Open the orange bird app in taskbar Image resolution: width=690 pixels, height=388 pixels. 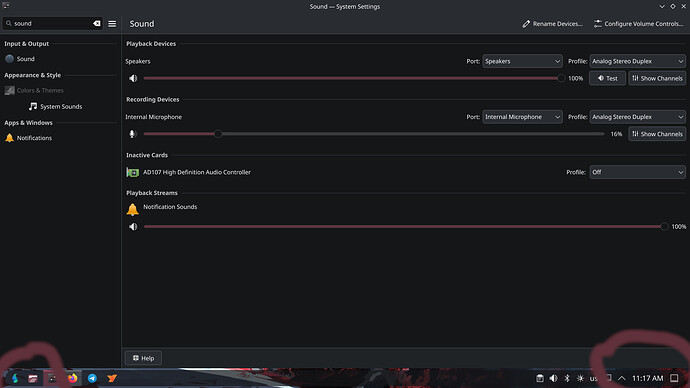112,378
